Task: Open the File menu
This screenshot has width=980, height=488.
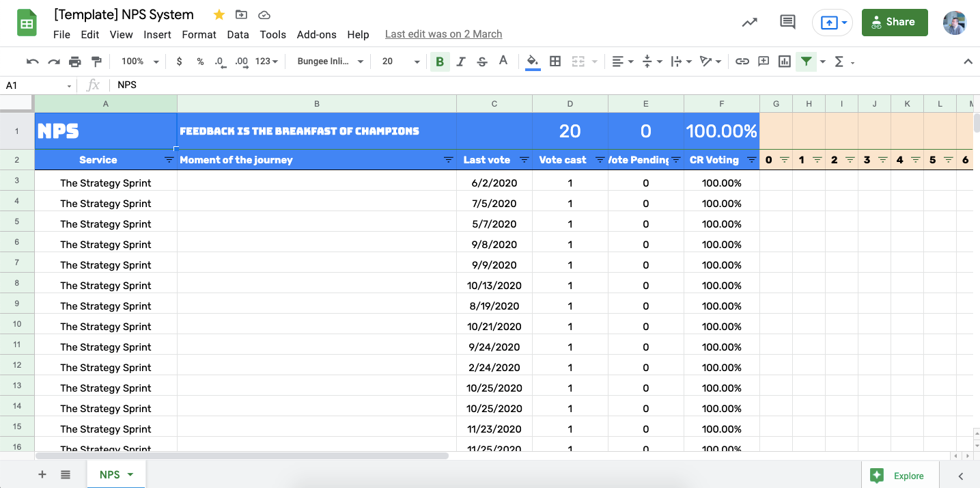Action: 61,34
